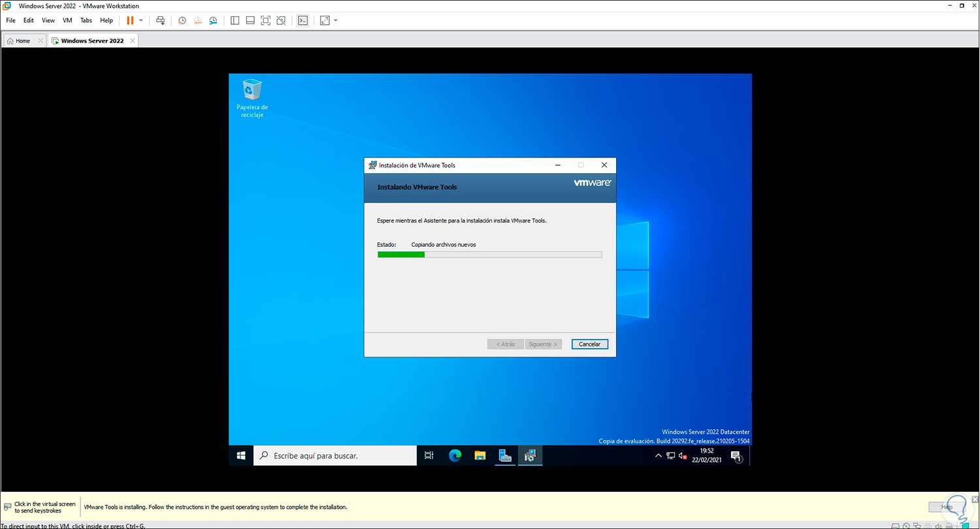The image size is (980, 529).
Task: Dismiss the VMware Tools installing hint bar
Action: (973, 500)
